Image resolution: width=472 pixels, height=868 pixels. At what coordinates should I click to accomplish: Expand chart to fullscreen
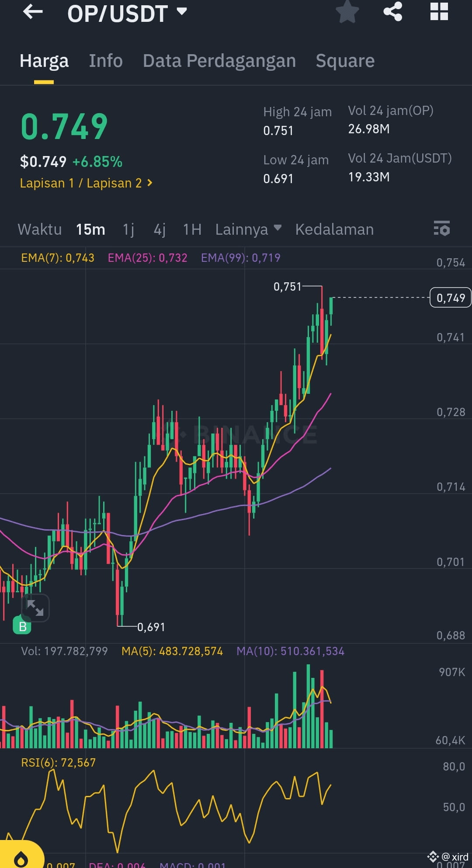[35, 608]
